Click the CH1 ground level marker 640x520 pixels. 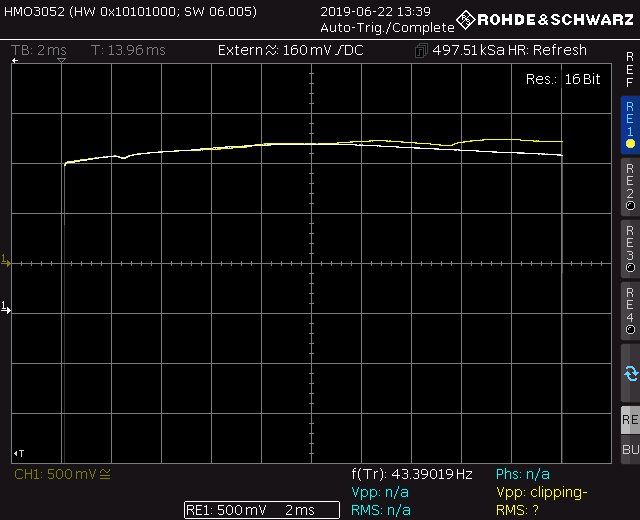pyautogui.click(x=6, y=307)
